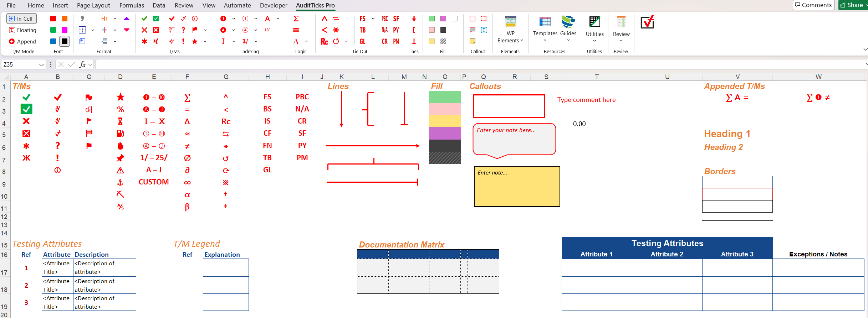Click inside the formula bar
The width and height of the screenshot is (868, 318).
coord(480,64)
